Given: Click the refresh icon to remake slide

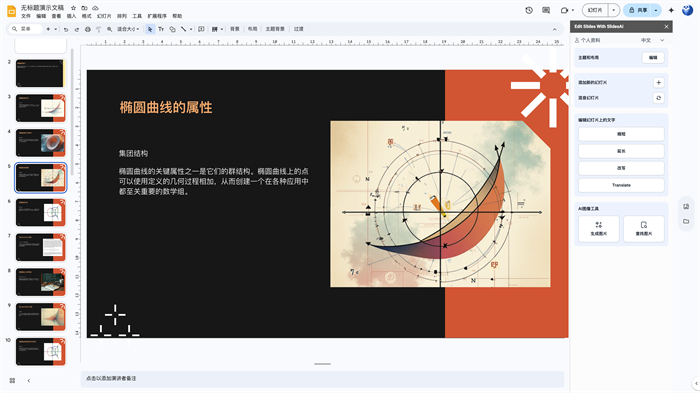Looking at the screenshot, I should point(658,98).
